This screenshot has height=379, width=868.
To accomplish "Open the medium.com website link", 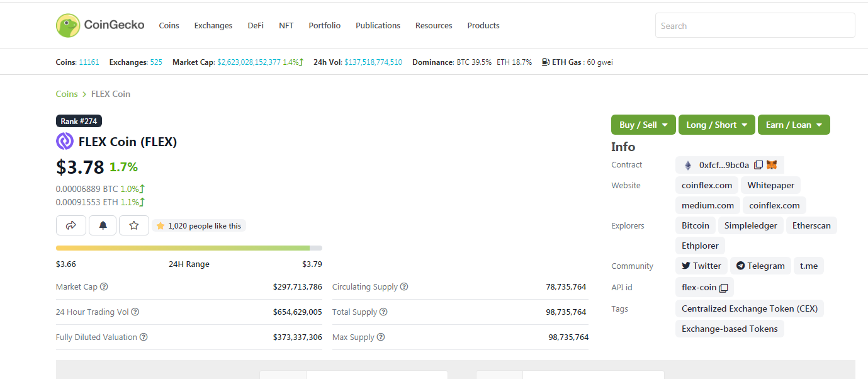I will 707,205.
